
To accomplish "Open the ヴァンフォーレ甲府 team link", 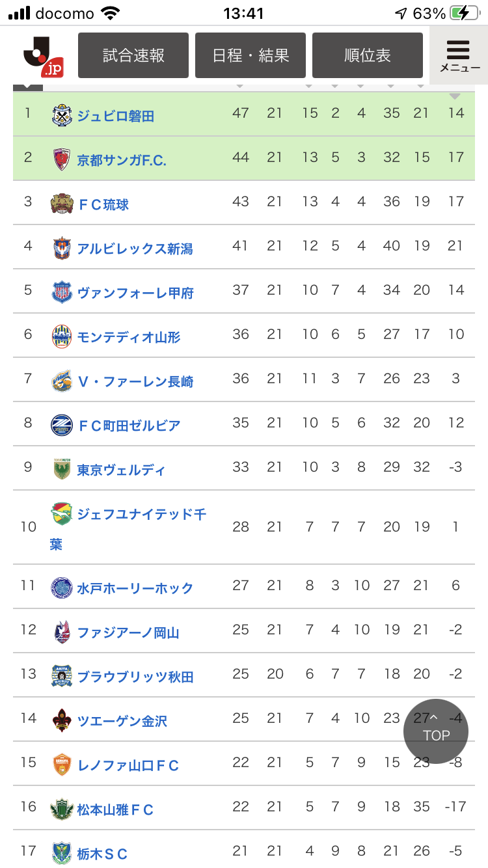I will (x=135, y=293).
